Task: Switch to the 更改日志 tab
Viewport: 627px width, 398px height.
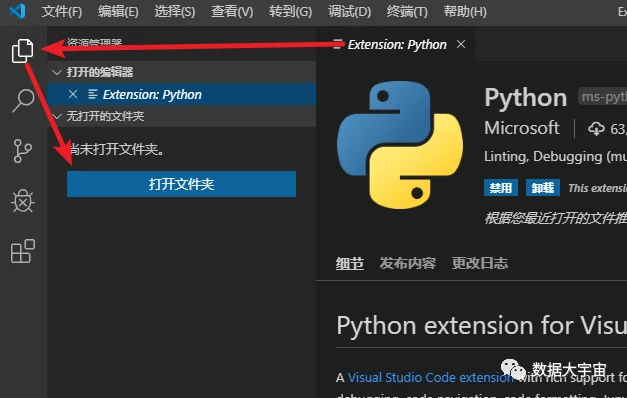Action: coord(480,263)
